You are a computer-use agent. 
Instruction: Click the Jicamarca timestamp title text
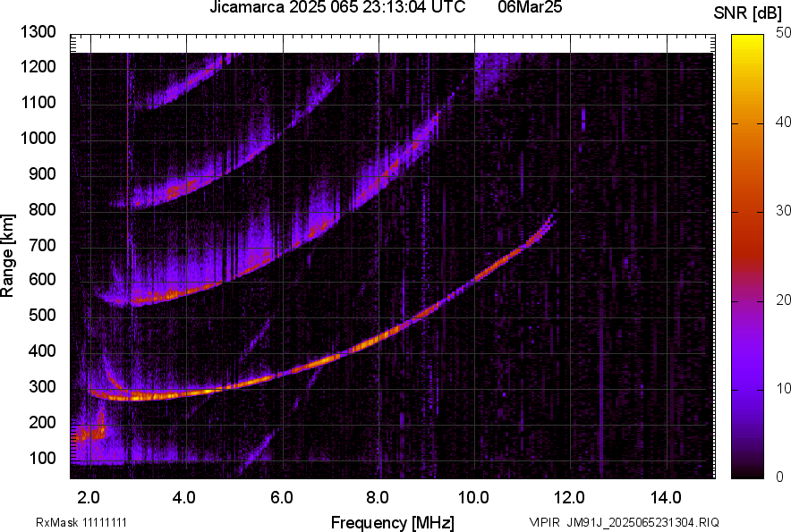[337, 8]
